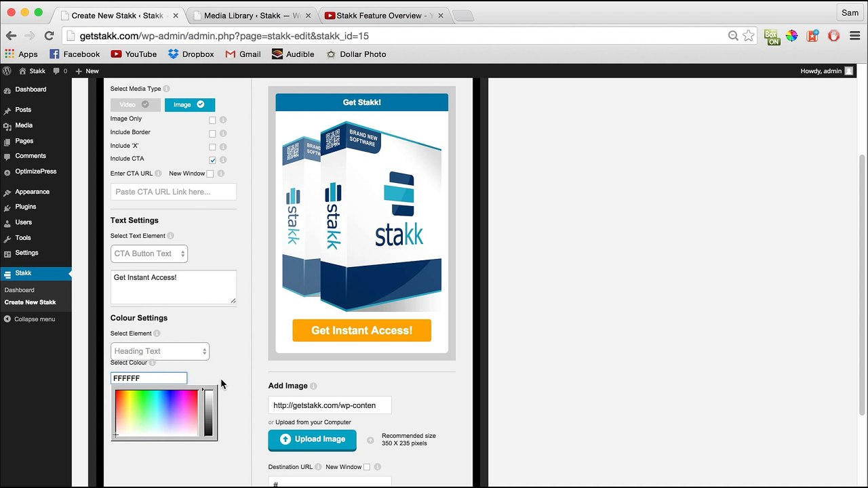This screenshot has height=488, width=868.
Task: Open comments bubble in admin bar
Action: [60, 70]
